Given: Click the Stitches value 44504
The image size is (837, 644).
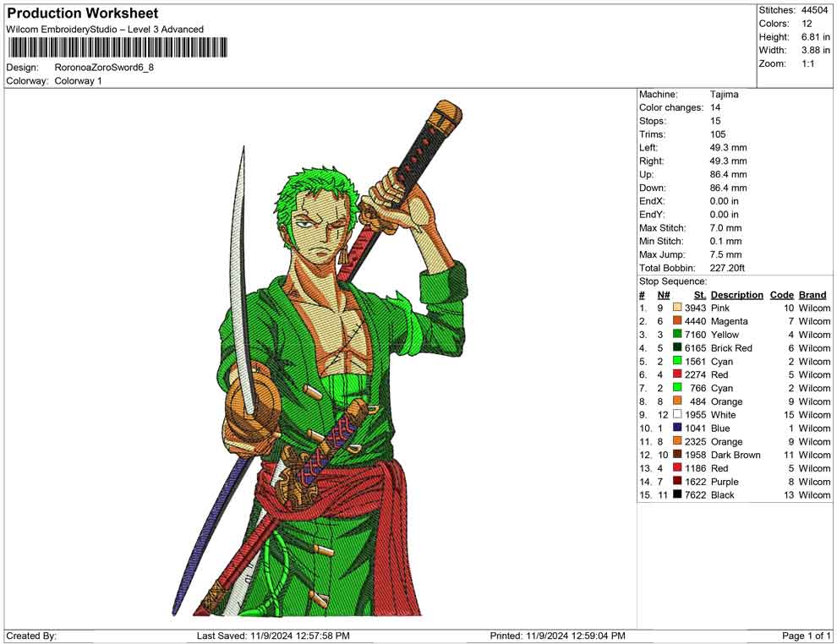Looking at the screenshot, I should pos(815,10).
